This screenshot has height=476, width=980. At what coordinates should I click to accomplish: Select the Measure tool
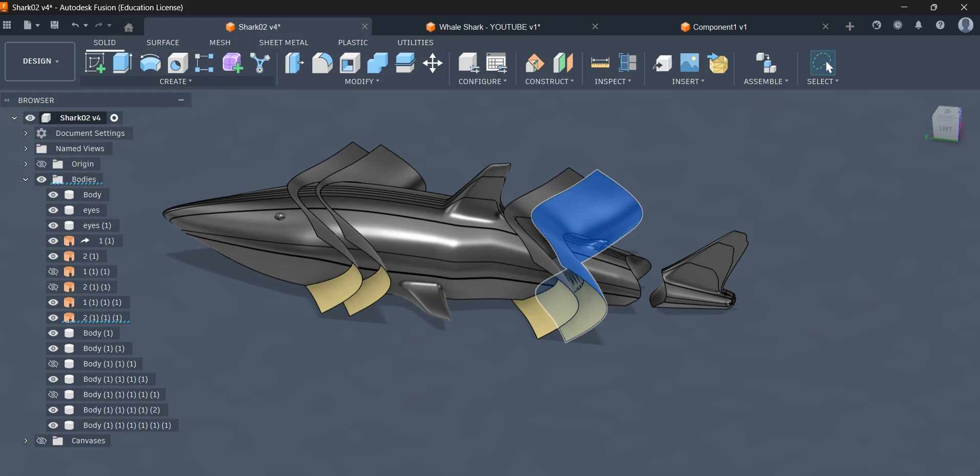click(600, 63)
